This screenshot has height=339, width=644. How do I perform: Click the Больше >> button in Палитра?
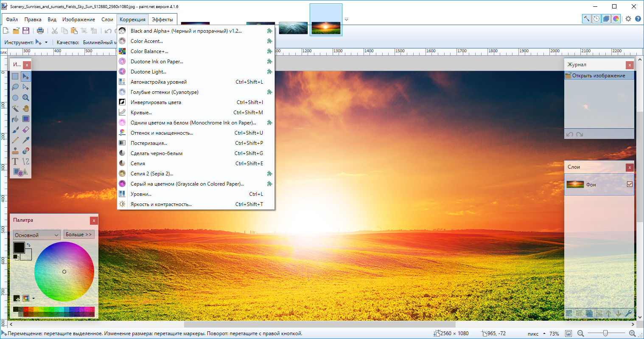point(78,234)
